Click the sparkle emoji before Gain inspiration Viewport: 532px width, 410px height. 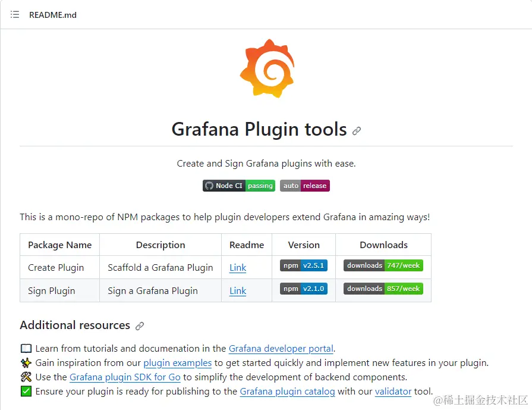click(26, 363)
